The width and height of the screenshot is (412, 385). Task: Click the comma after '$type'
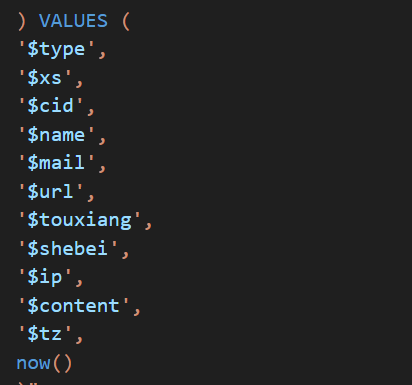click(x=102, y=54)
